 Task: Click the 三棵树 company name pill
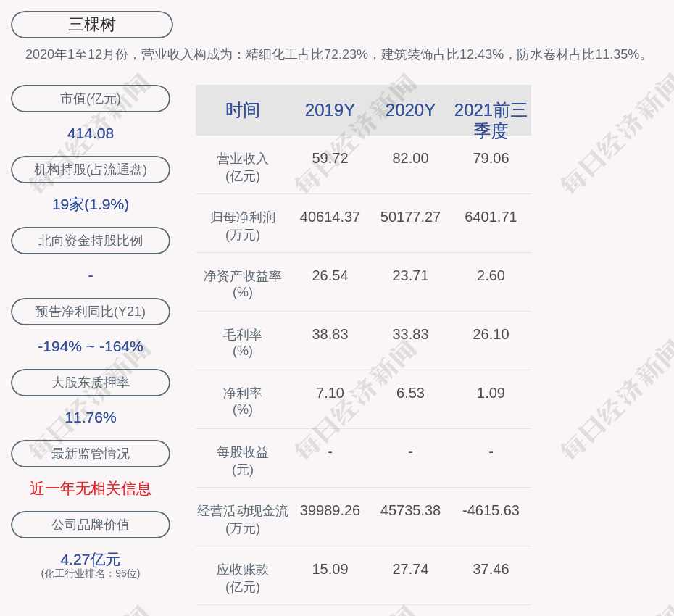coord(92,25)
